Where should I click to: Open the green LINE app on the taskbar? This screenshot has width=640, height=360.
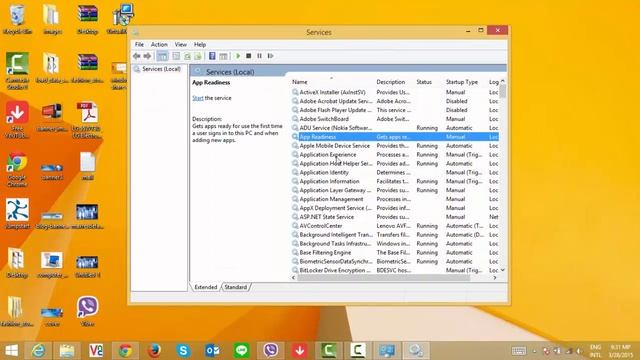[242, 351]
